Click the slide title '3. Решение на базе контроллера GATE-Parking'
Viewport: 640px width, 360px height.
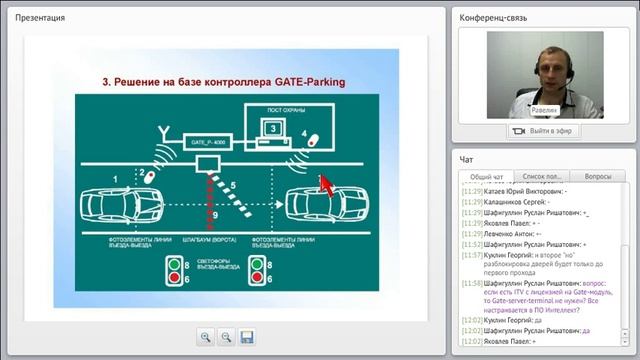(x=224, y=82)
